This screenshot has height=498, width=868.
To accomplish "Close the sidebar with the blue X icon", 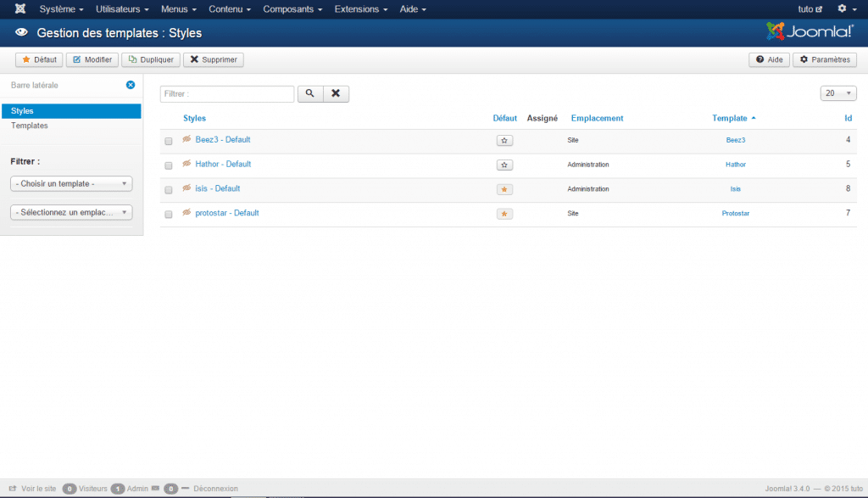I will coord(131,85).
